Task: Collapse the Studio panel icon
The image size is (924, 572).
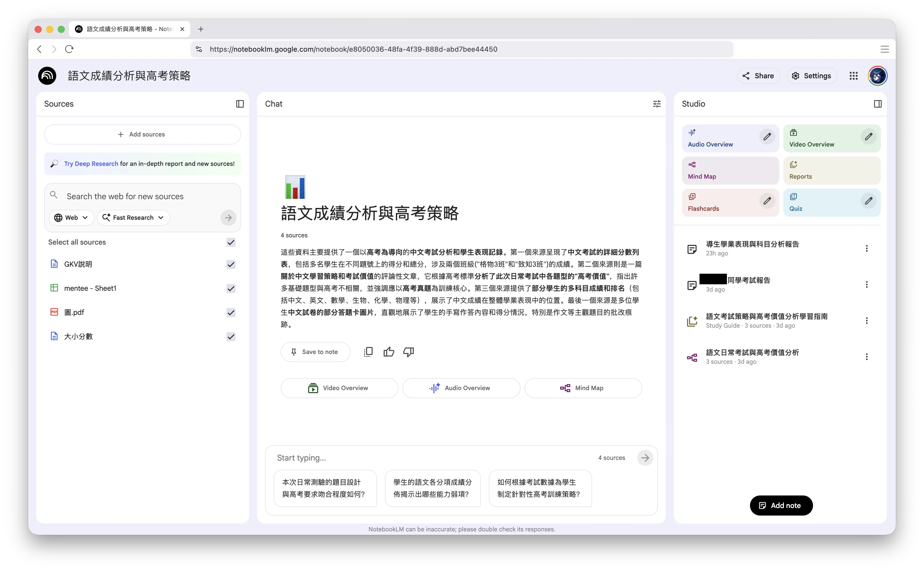Action: click(x=878, y=104)
